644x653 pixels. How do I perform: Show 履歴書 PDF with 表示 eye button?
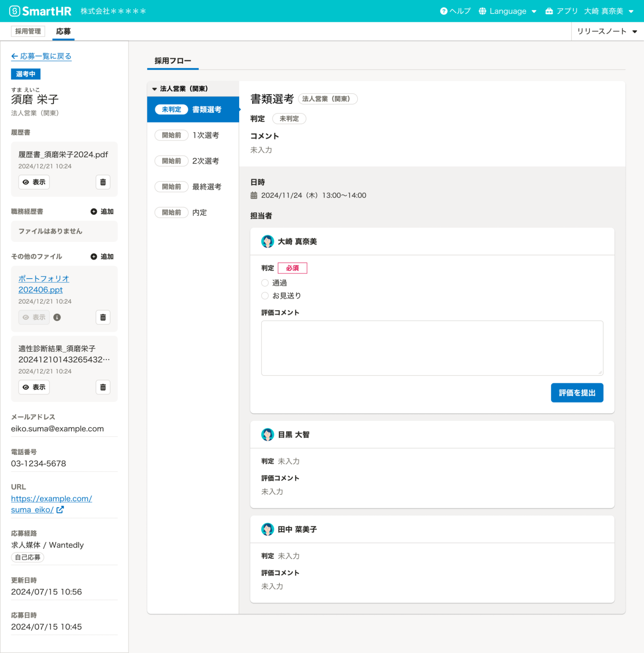(34, 182)
